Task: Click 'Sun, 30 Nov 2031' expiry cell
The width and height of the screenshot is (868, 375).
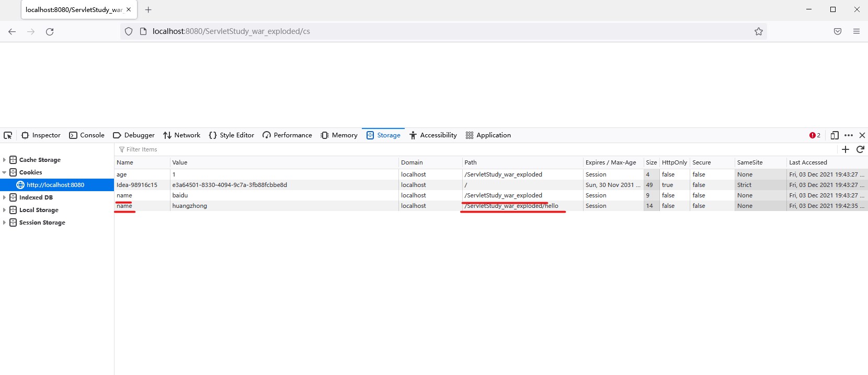Action: (x=613, y=185)
